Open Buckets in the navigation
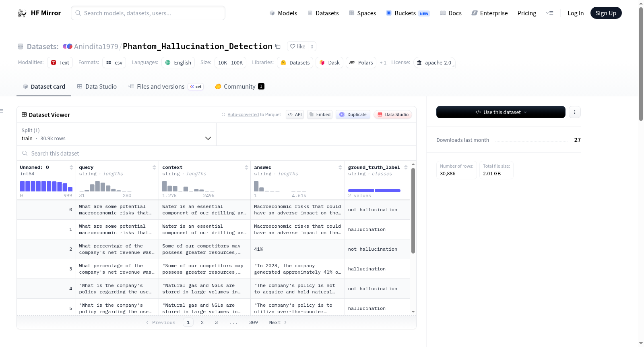Image resolution: width=644 pixels, height=347 pixels. point(408,13)
